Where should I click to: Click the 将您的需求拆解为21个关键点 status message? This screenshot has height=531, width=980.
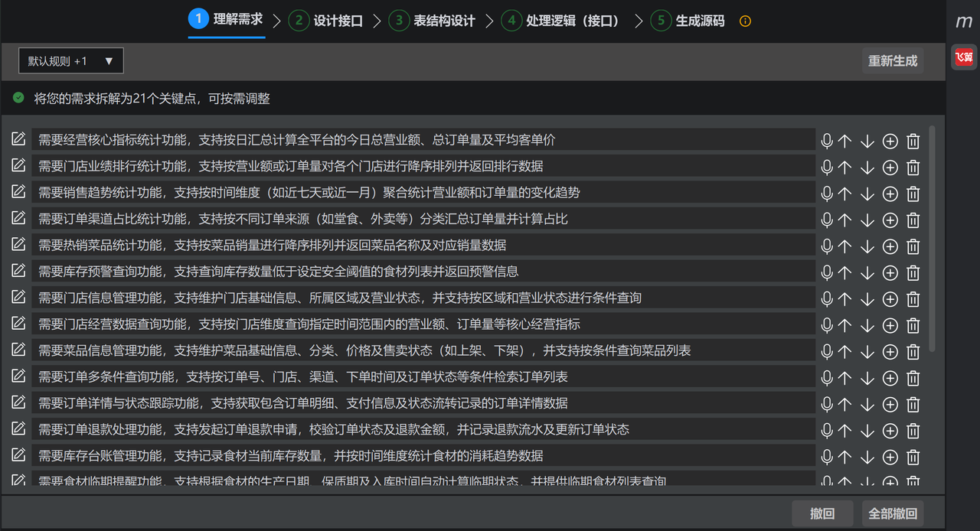tap(152, 99)
